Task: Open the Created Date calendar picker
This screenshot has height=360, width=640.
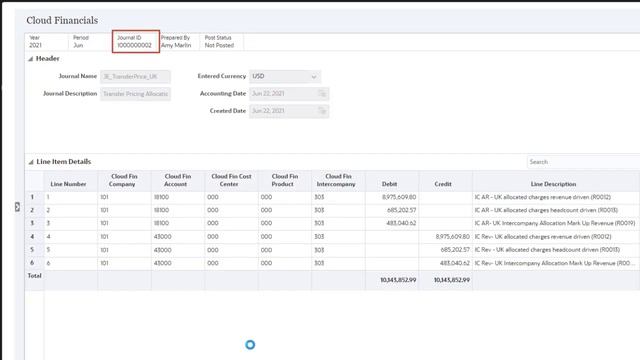Action: click(x=322, y=111)
